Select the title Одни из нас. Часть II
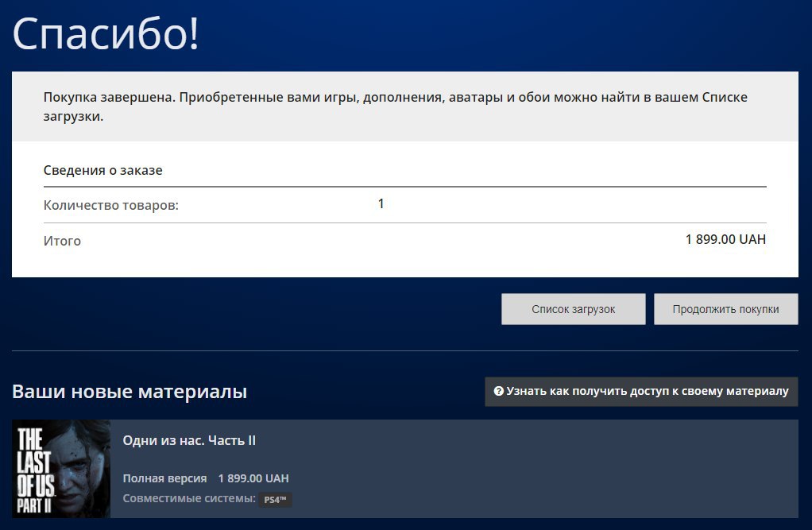Viewport: 812px width, 530px height. (189, 440)
